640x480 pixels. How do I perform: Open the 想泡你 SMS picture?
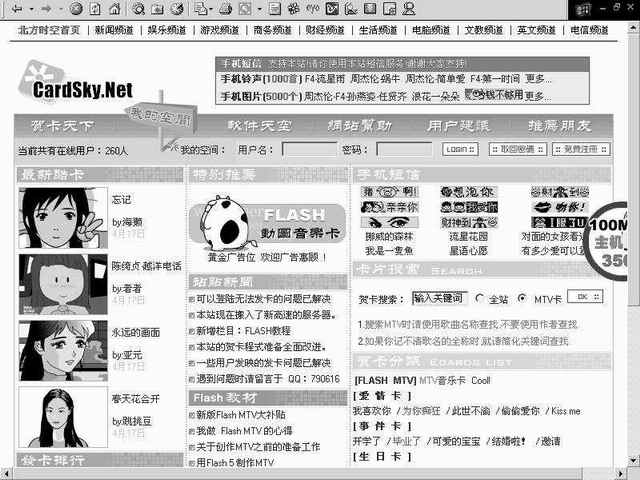pos(468,192)
